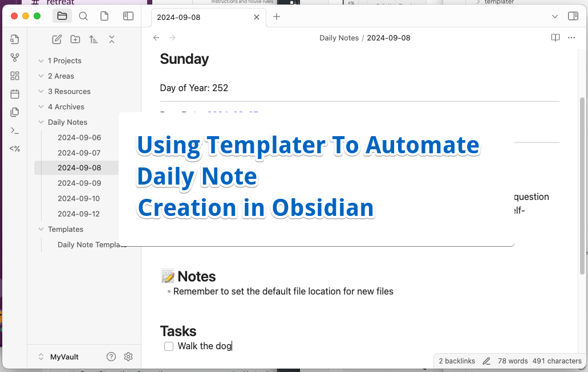Image resolution: width=588 pixels, height=372 pixels.
Task: Toggle reading view with the book icon
Action: [x=555, y=37]
